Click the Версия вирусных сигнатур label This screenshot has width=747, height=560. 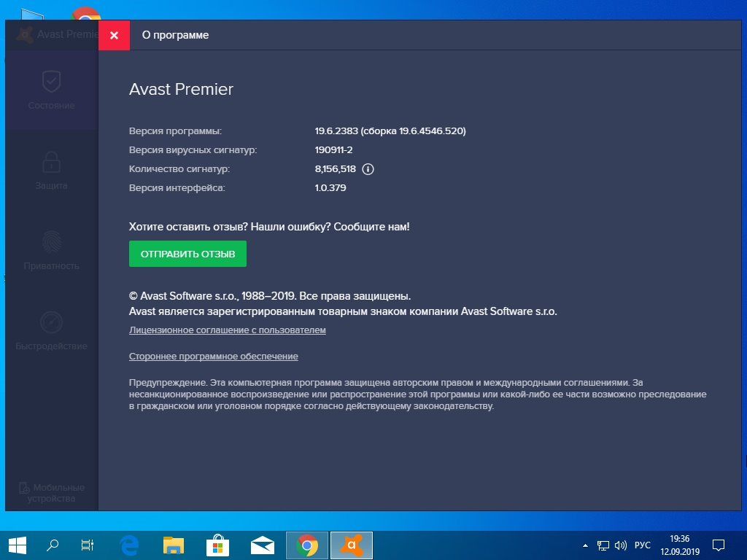pos(193,150)
